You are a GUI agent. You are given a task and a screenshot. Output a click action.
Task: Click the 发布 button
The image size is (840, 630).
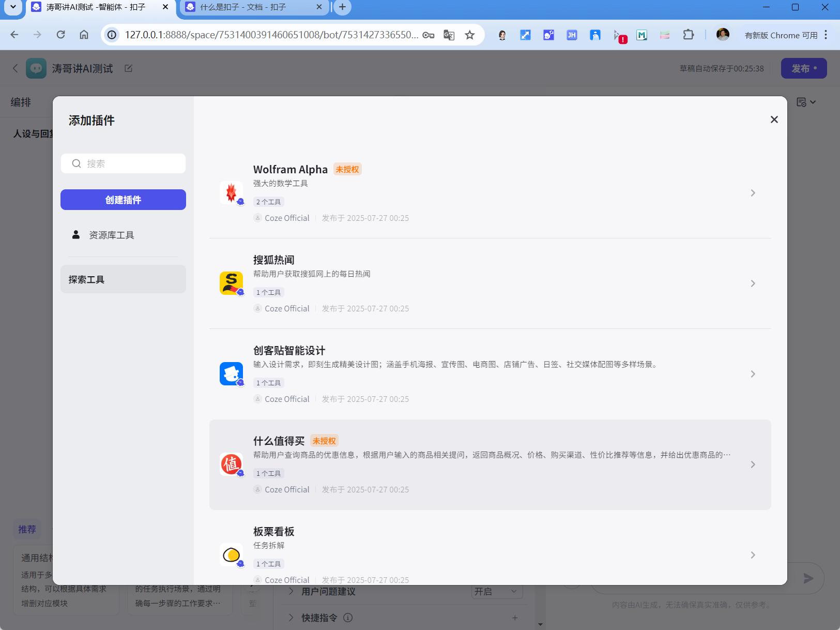804,68
